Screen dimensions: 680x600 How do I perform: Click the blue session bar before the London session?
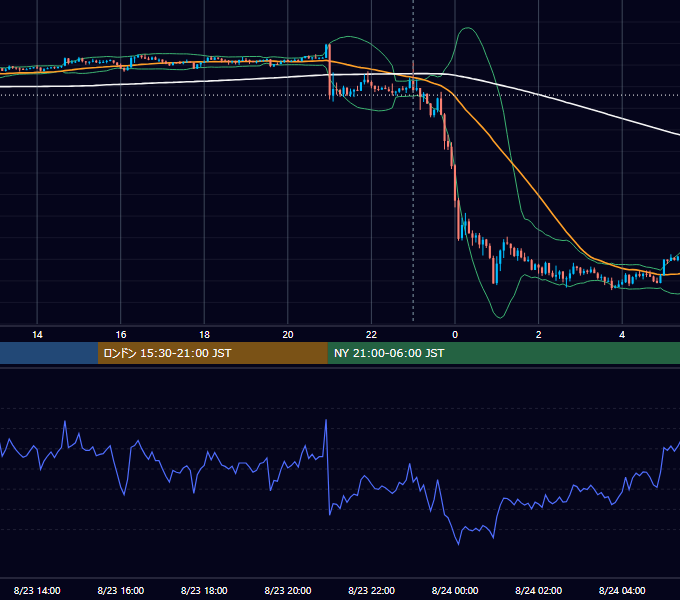click(x=49, y=353)
